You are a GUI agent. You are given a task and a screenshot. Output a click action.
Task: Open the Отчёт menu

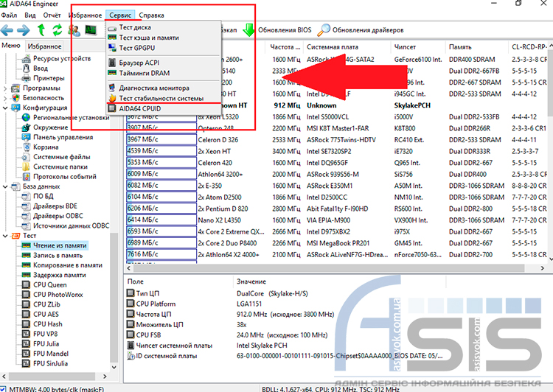point(52,15)
